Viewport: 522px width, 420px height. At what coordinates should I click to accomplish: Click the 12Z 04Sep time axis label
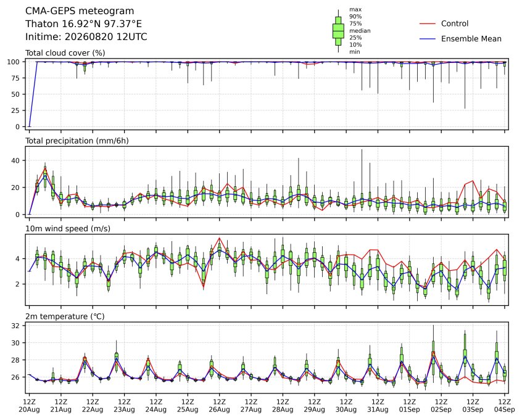(x=504, y=406)
